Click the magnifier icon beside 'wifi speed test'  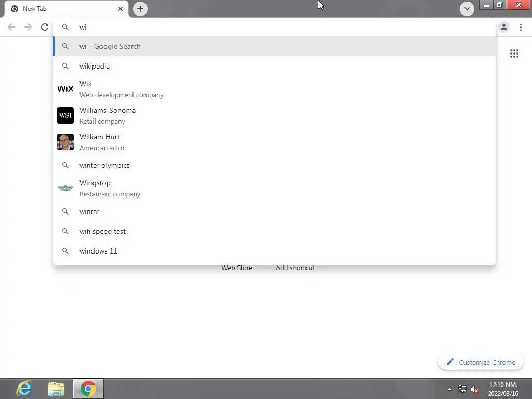point(65,231)
